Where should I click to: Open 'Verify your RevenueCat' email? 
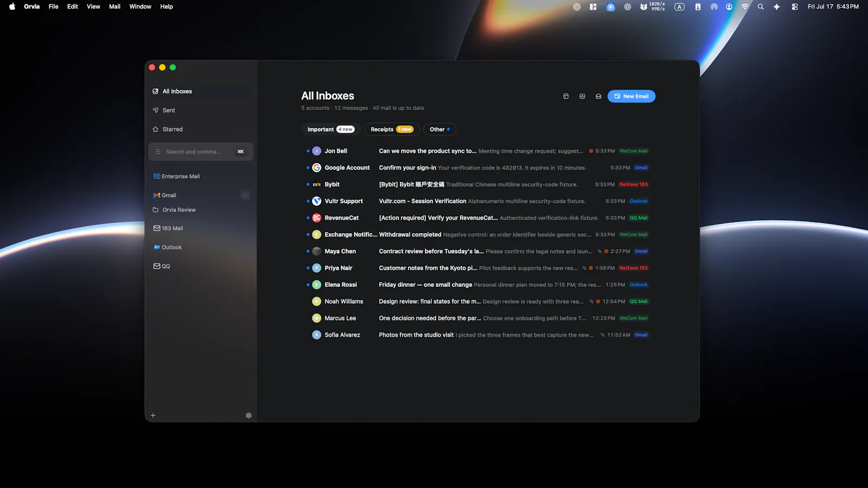point(438,218)
